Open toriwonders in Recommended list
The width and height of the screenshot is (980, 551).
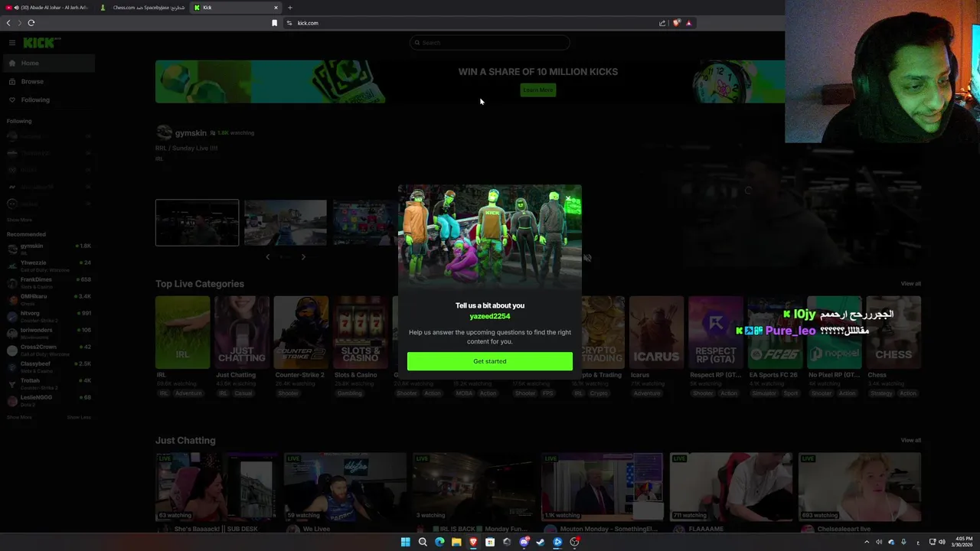pos(47,332)
